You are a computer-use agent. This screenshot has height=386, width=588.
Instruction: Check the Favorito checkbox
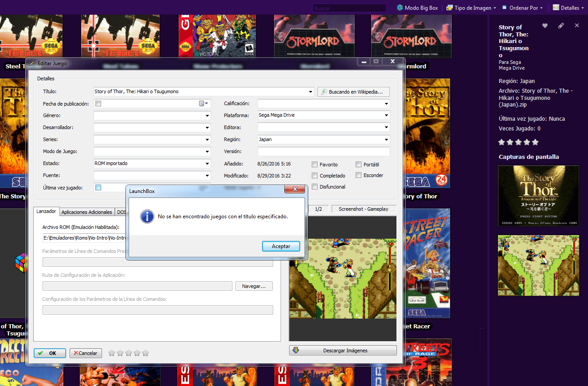315,165
